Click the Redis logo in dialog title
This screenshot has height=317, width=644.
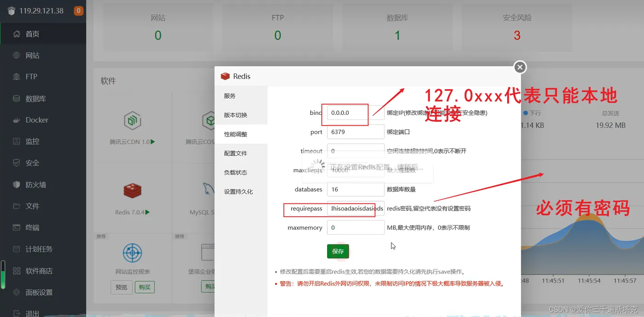point(225,76)
